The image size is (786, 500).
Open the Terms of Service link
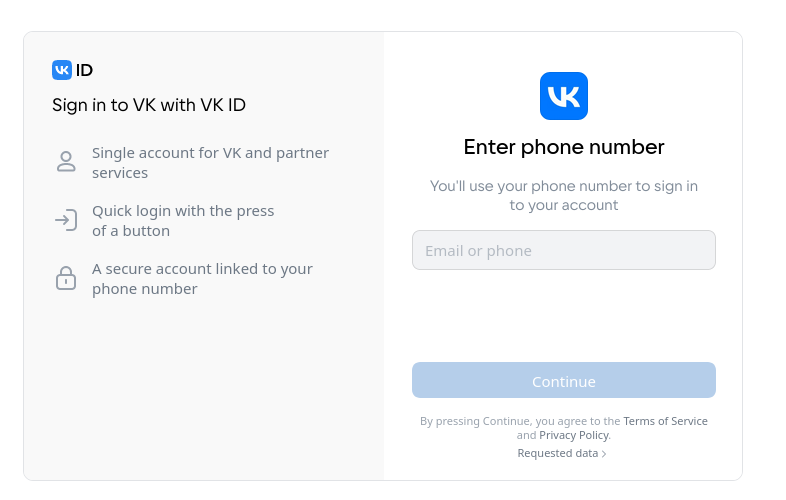click(x=665, y=421)
